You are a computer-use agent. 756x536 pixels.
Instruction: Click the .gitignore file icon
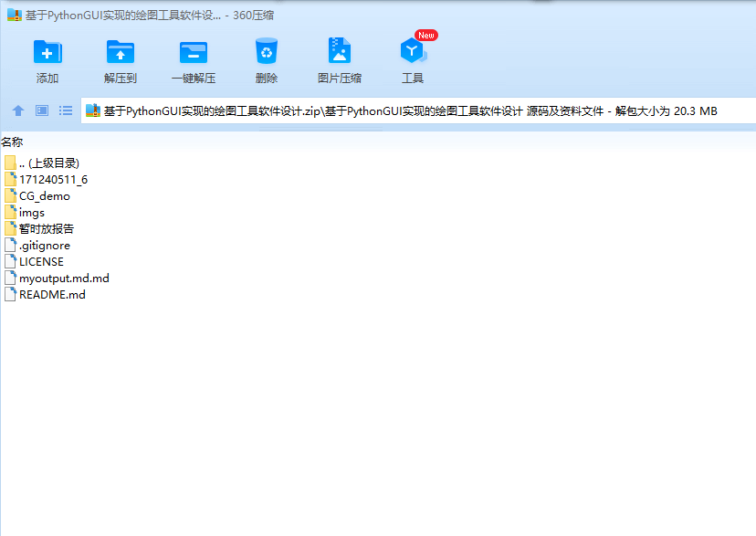pos(10,245)
